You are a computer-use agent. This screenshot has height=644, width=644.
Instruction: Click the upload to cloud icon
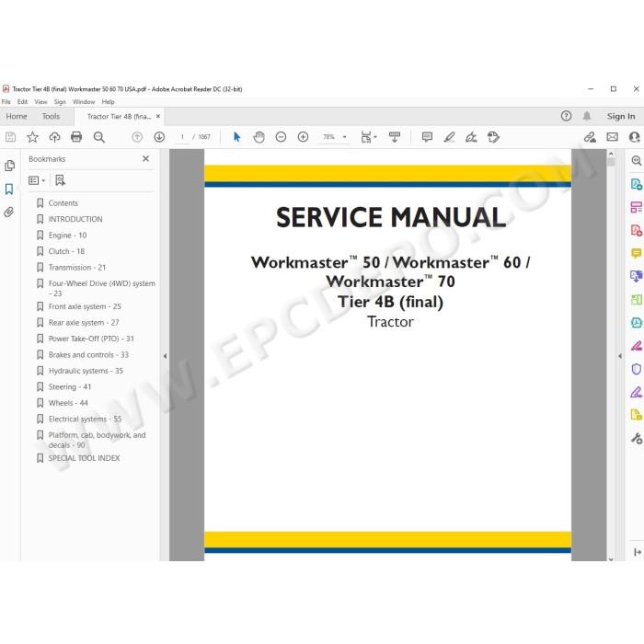pos(54,137)
